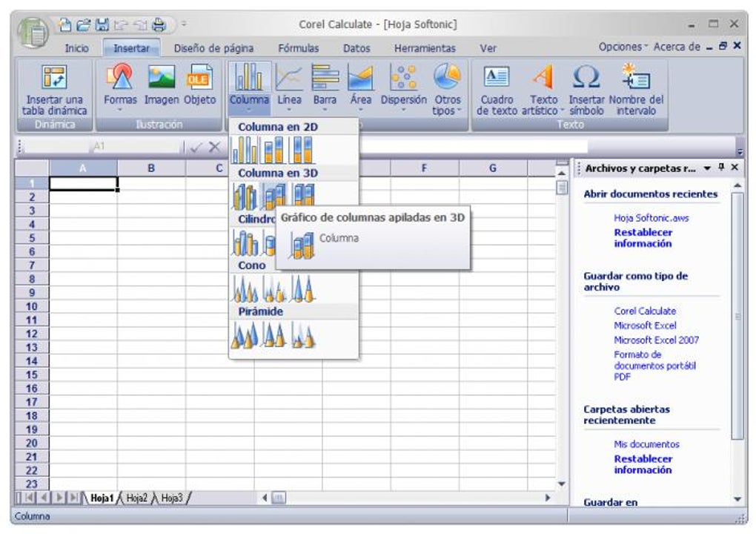Click the horizontal scrollbar thumb
Image resolution: width=756 pixels, height=534 pixels.
(x=279, y=498)
